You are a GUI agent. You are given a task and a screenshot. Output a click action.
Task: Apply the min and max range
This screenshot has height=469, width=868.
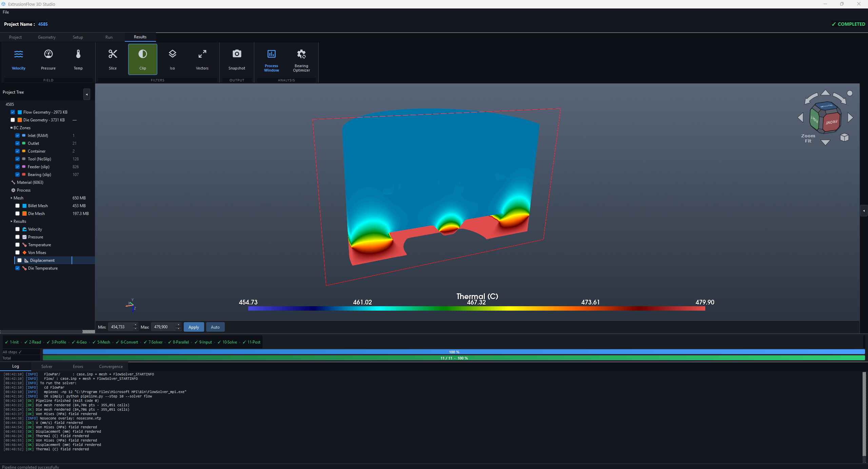194,327
